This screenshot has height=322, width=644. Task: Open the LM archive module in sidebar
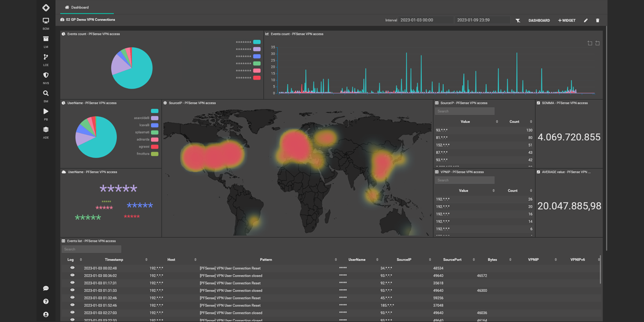click(x=46, y=39)
